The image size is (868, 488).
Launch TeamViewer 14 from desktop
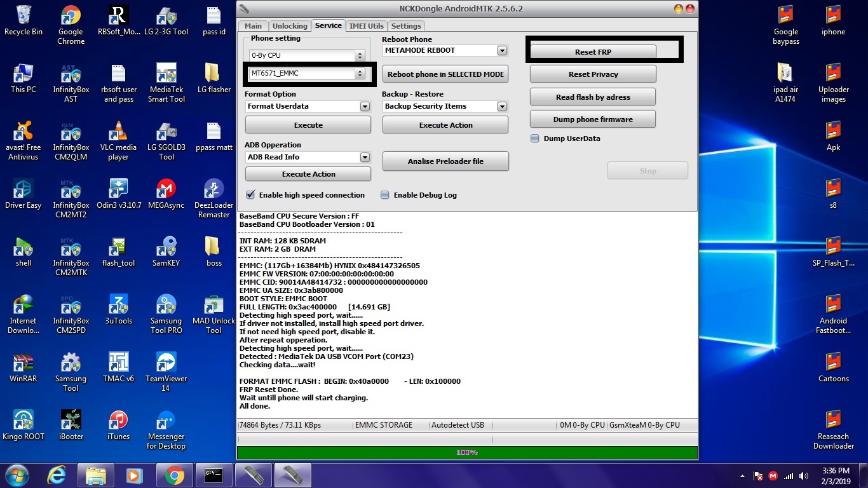pyautogui.click(x=166, y=371)
